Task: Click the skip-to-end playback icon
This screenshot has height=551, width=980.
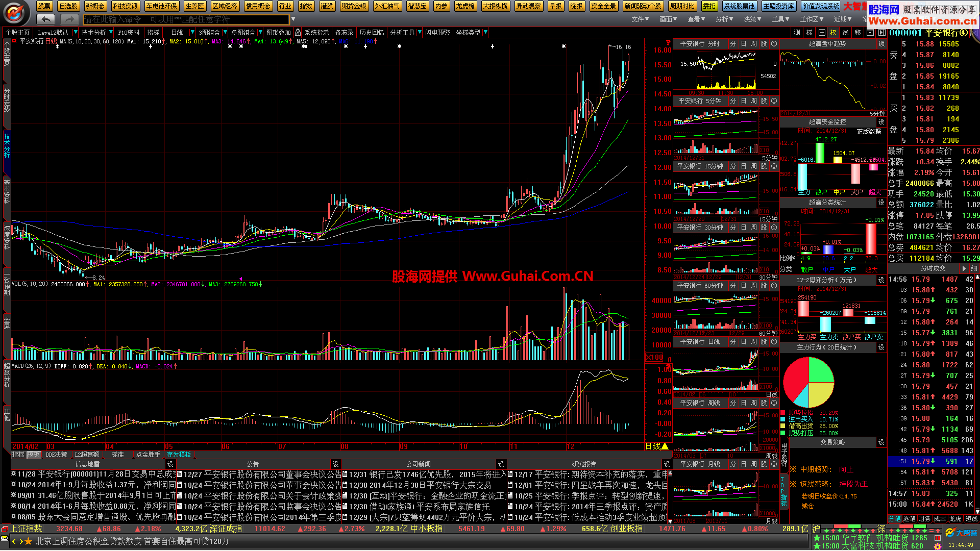Action: pos(881,33)
